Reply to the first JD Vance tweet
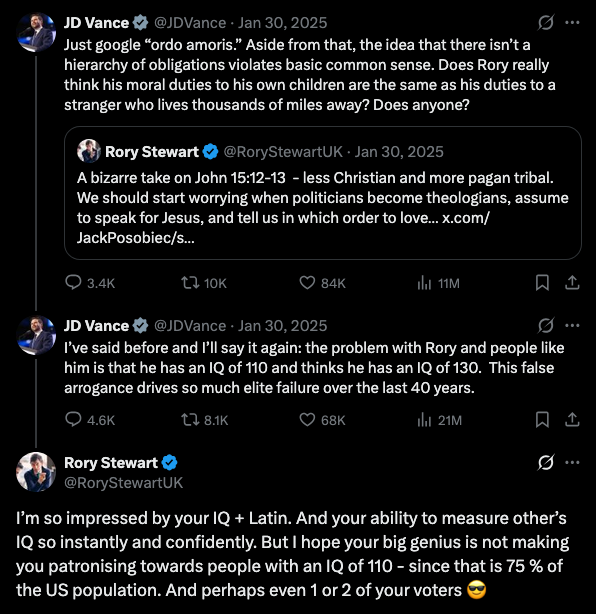The width and height of the screenshot is (596, 614). click(90, 283)
